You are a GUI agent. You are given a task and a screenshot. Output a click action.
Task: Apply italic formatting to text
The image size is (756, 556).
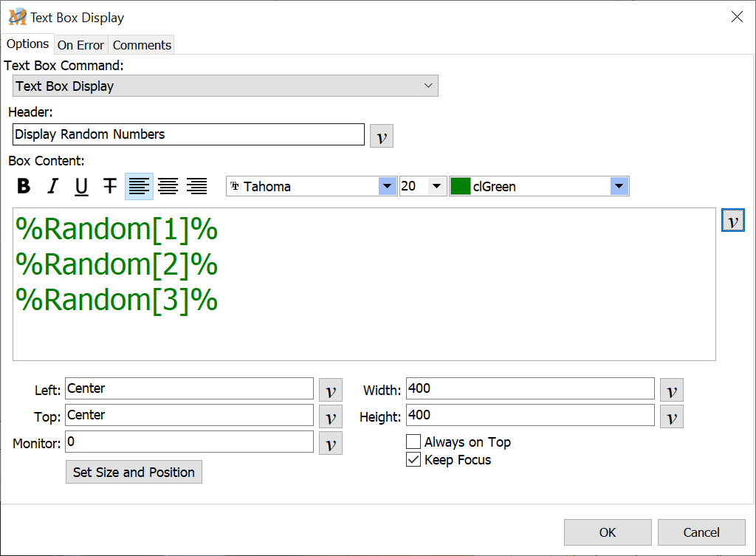click(x=52, y=186)
